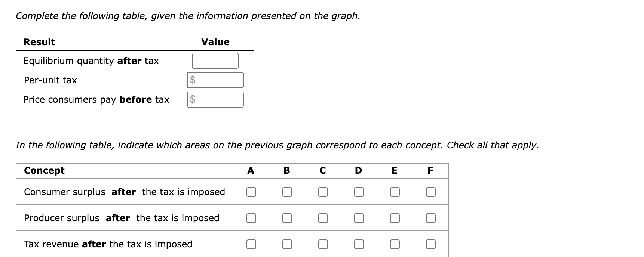The height and width of the screenshot is (257, 644).
Task: Check box D for consumer surplus after tax
Action: [359, 192]
